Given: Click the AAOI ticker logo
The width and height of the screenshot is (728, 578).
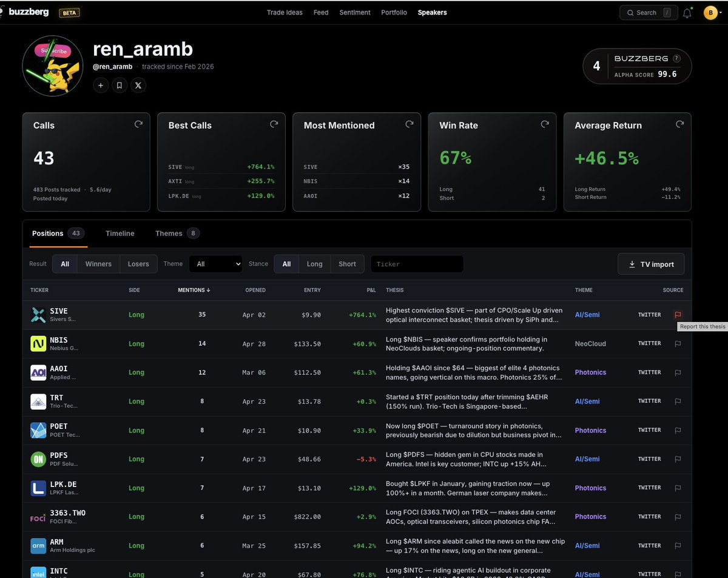Looking at the screenshot, I should pyautogui.click(x=38, y=372).
